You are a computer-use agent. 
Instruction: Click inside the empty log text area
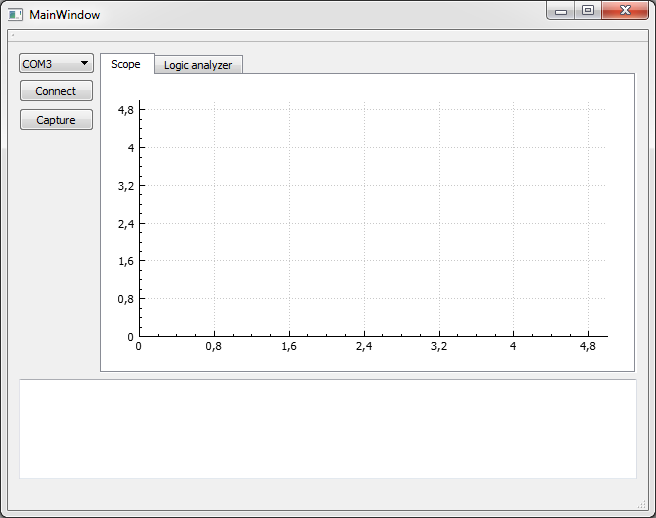tap(328, 429)
